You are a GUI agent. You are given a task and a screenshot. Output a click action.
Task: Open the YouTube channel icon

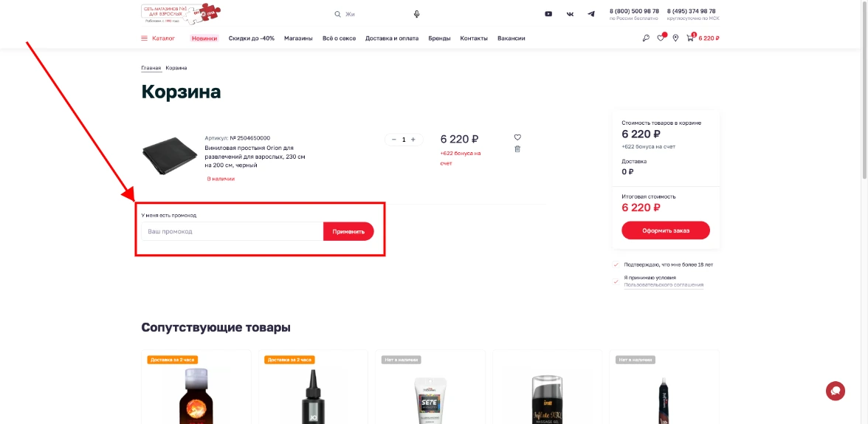548,14
